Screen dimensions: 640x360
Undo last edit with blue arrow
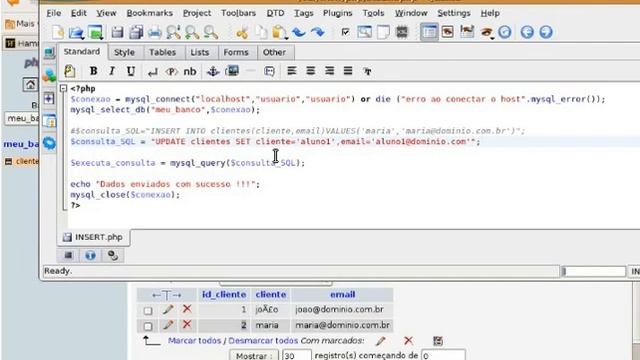[299, 32]
